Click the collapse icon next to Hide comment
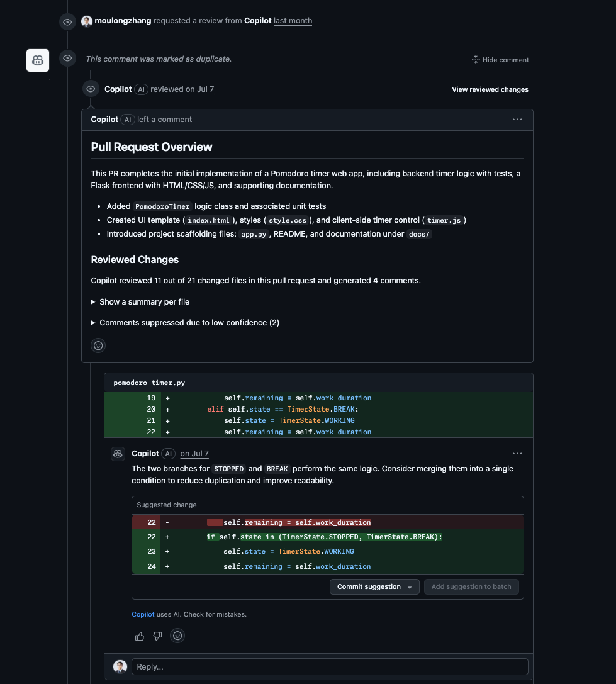Screen dimensions: 616x684 point(476,59)
